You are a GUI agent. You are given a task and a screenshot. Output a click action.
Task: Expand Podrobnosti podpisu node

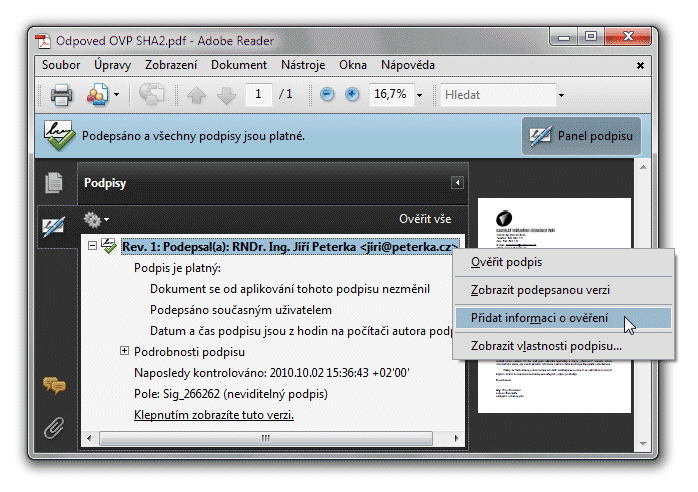coord(125,351)
